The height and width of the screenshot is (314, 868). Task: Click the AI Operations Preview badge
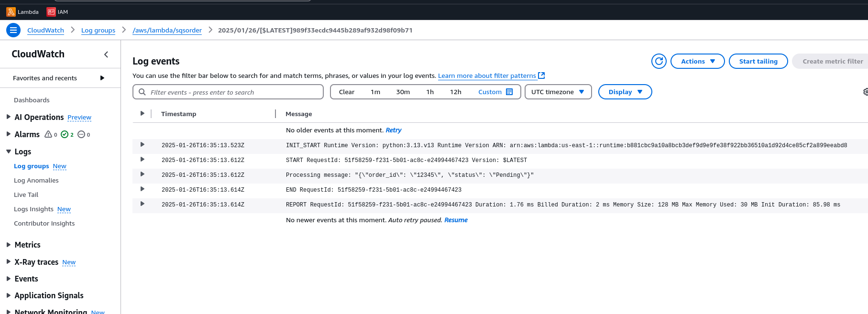click(x=79, y=117)
